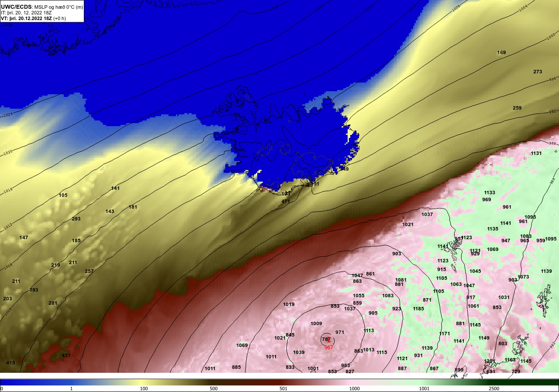Click the height value 917
559x392 pixels.
pyautogui.click(x=471, y=297)
